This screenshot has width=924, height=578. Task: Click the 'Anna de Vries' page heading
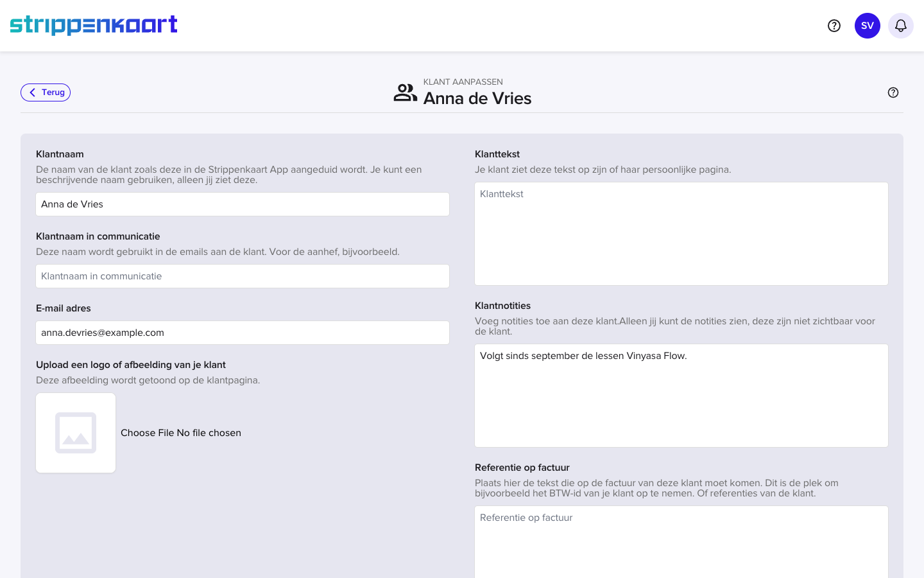477,98
